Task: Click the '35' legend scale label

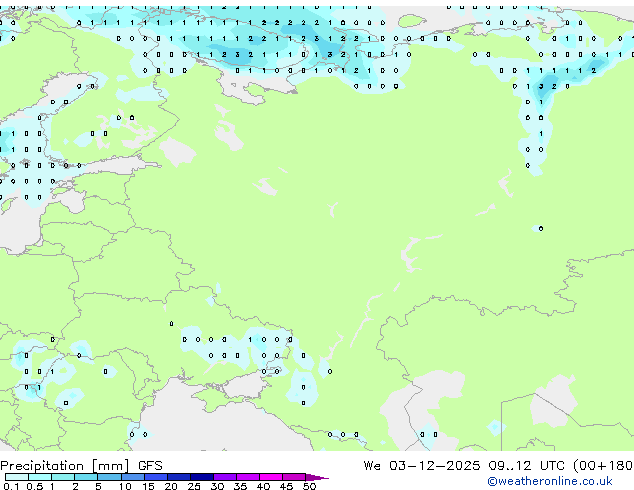Action: (x=240, y=486)
